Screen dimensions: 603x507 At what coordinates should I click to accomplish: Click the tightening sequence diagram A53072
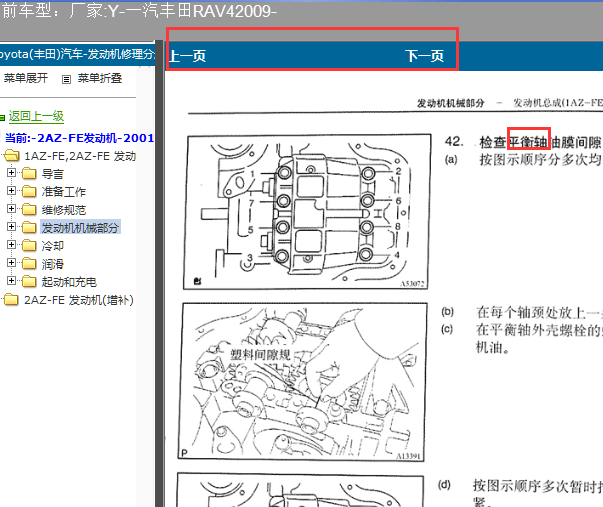tap(307, 212)
